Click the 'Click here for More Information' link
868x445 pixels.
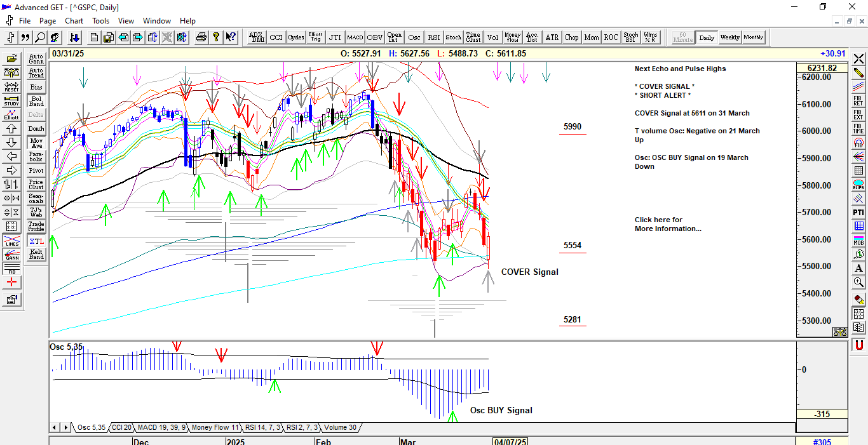tap(667, 224)
